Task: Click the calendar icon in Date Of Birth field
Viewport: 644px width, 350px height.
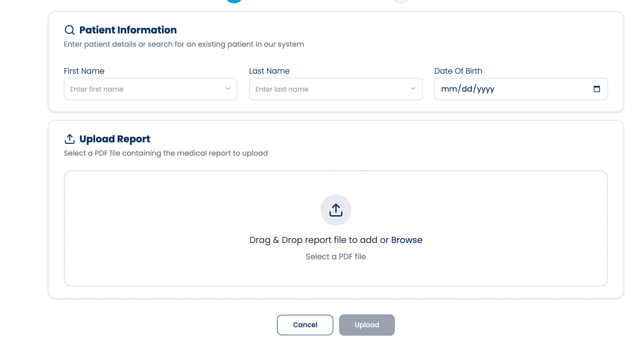Action: click(x=597, y=89)
